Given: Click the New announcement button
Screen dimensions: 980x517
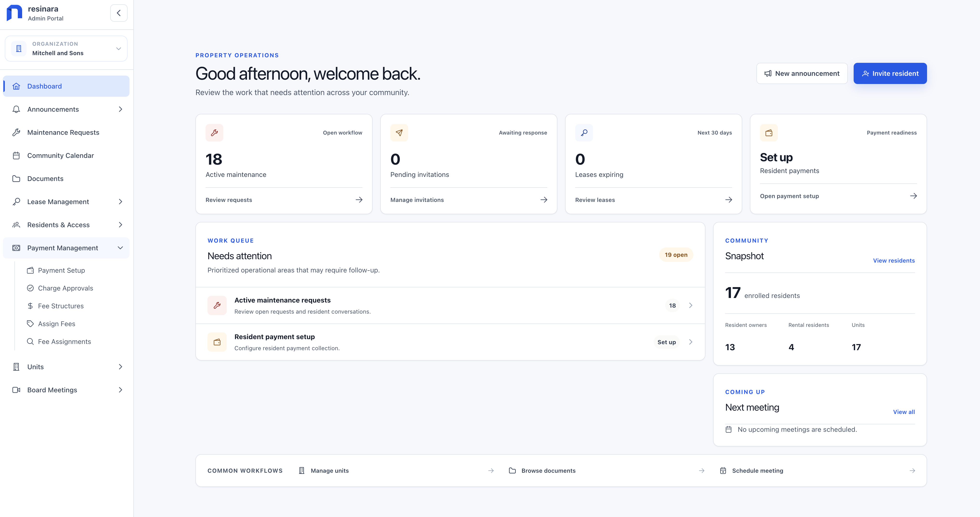Looking at the screenshot, I should point(802,73).
